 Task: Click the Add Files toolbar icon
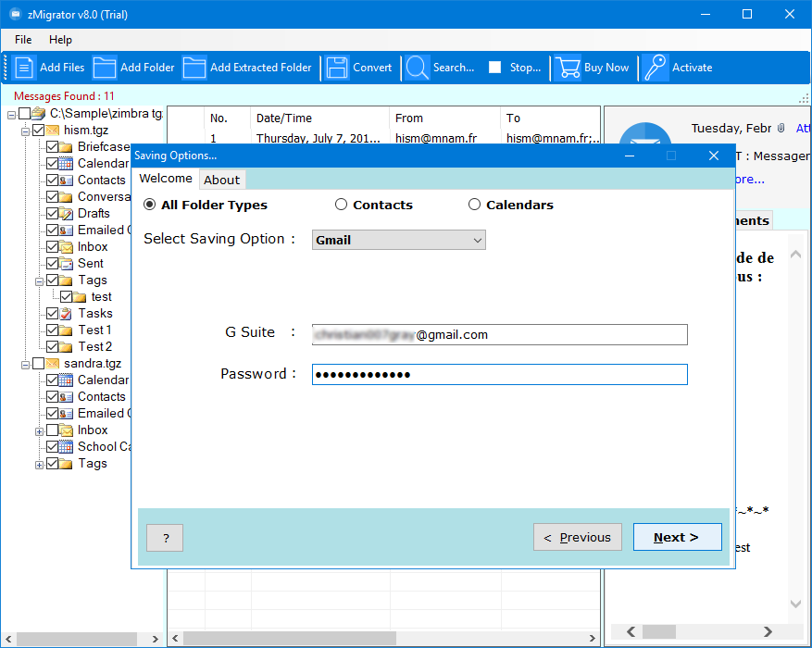tap(25, 68)
